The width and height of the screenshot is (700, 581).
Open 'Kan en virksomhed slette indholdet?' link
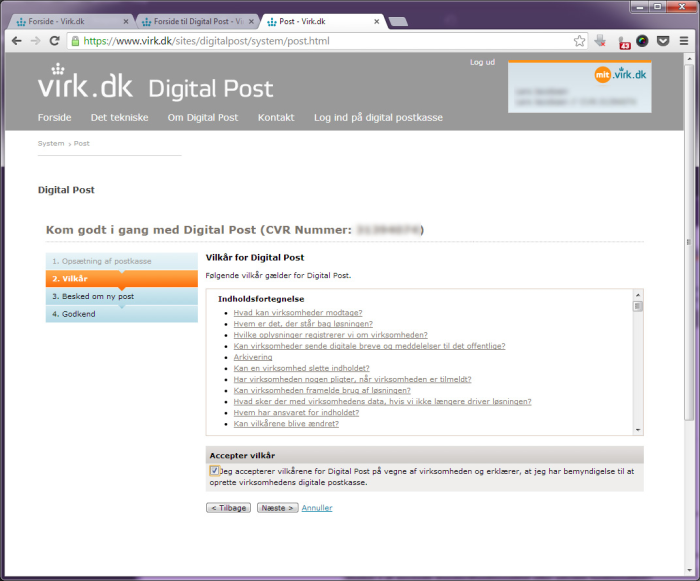pyautogui.click(x=301, y=368)
